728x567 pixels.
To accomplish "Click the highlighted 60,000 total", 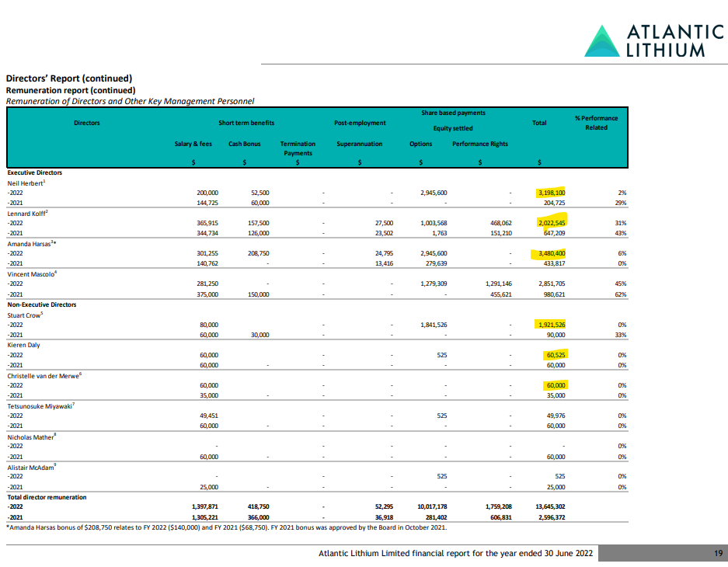I will tap(556, 385).
